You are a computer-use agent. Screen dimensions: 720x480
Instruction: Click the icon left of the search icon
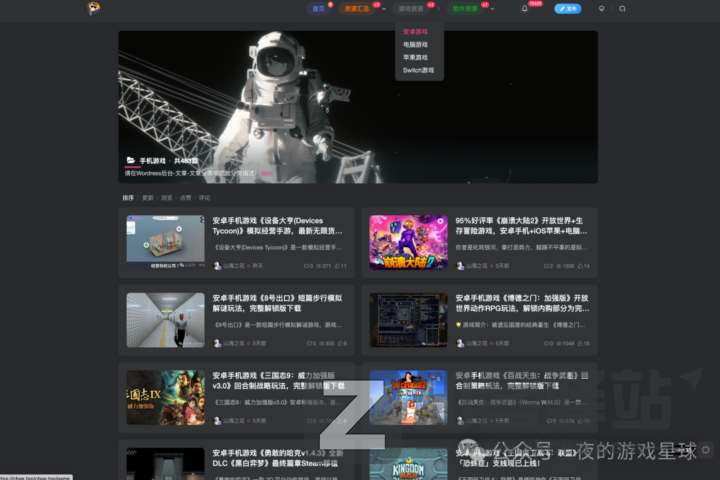[601, 9]
